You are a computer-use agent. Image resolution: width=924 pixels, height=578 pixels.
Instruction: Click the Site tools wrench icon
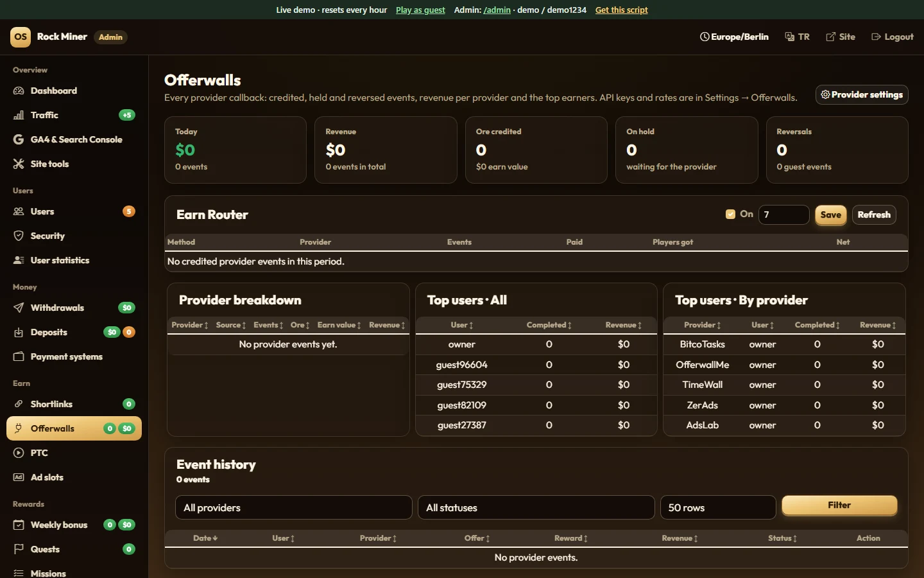(19, 164)
